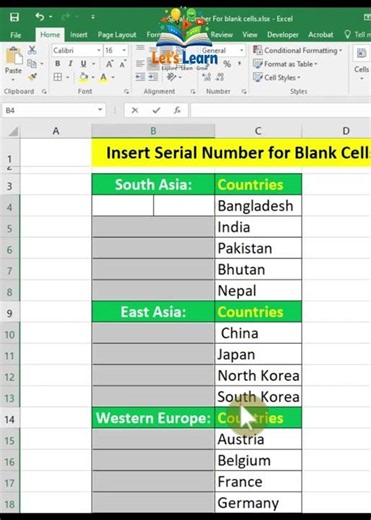Click the Redo arrow icon
Viewport: 371px width, 520px height.
(x=66, y=16)
